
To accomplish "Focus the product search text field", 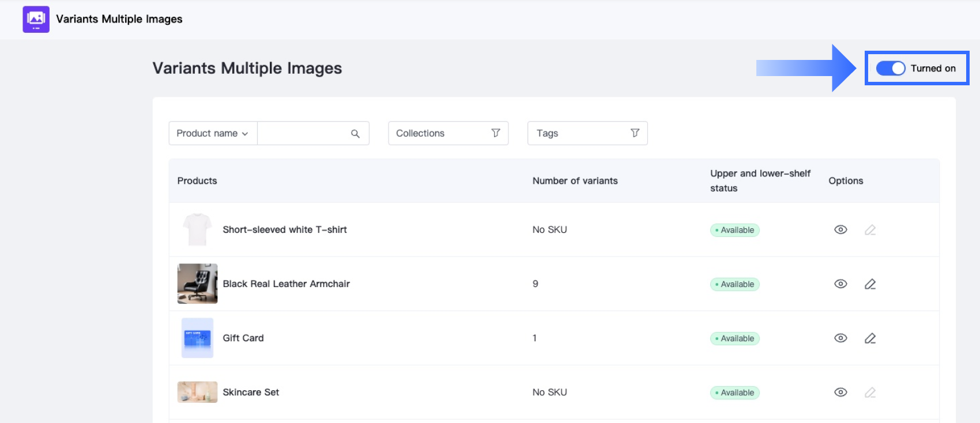I will pos(303,133).
